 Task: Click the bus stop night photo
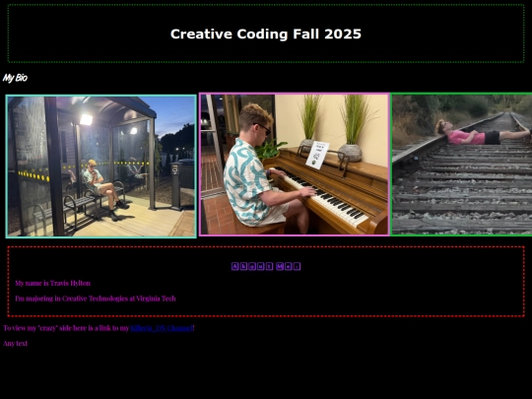pyautogui.click(x=101, y=166)
